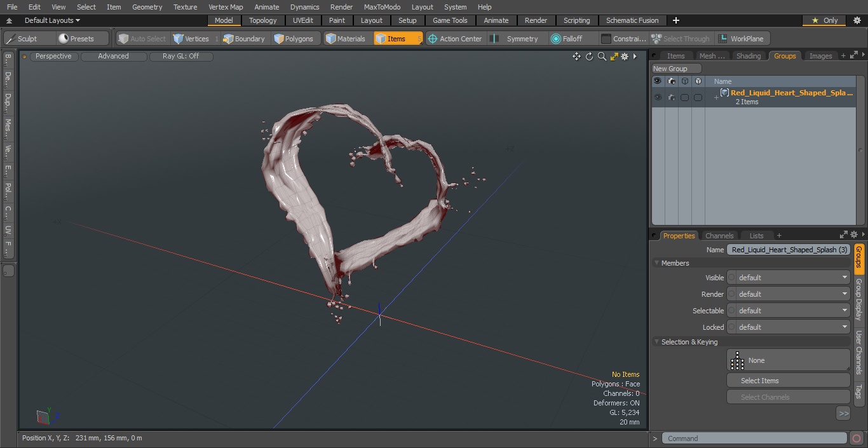
Task: Open the Visible default dropdown
Action: tap(793, 278)
